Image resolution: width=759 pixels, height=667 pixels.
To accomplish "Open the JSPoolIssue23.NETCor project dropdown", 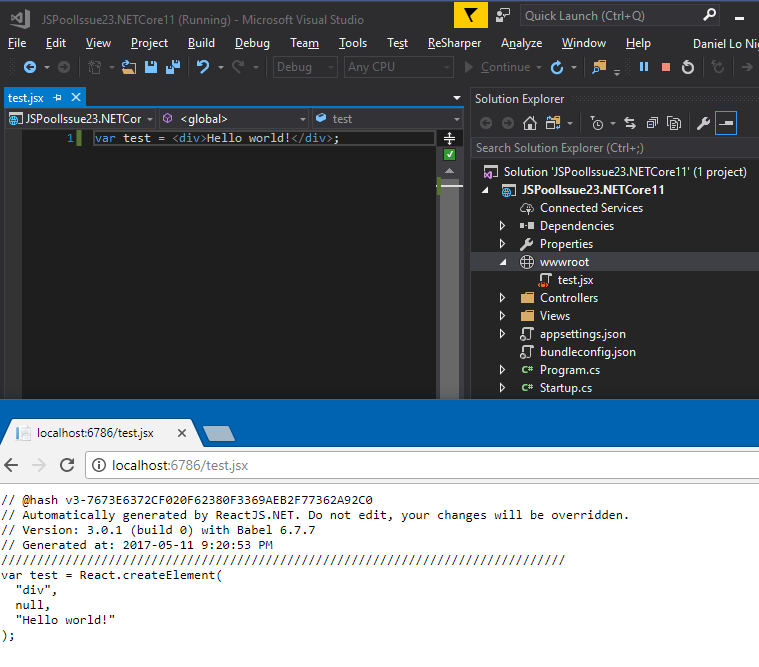I will click(81, 119).
